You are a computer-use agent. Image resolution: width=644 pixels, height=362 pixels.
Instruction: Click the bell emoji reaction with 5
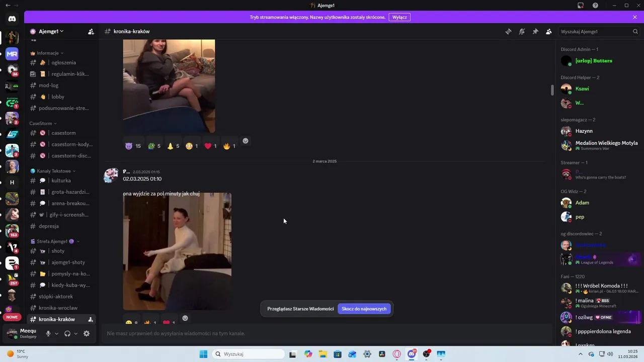(x=174, y=146)
